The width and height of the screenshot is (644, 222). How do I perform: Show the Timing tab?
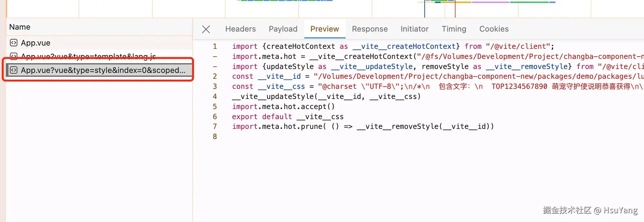click(x=454, y=29)
